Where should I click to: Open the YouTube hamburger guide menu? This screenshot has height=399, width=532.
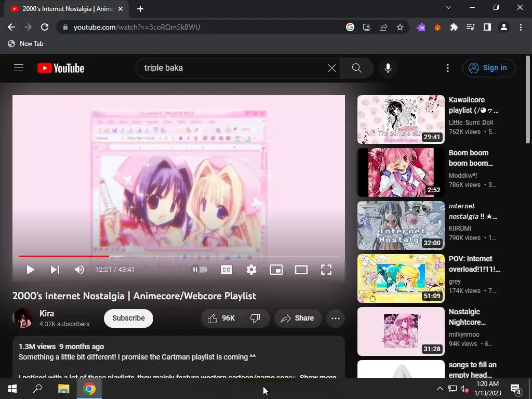click(19, 68)
